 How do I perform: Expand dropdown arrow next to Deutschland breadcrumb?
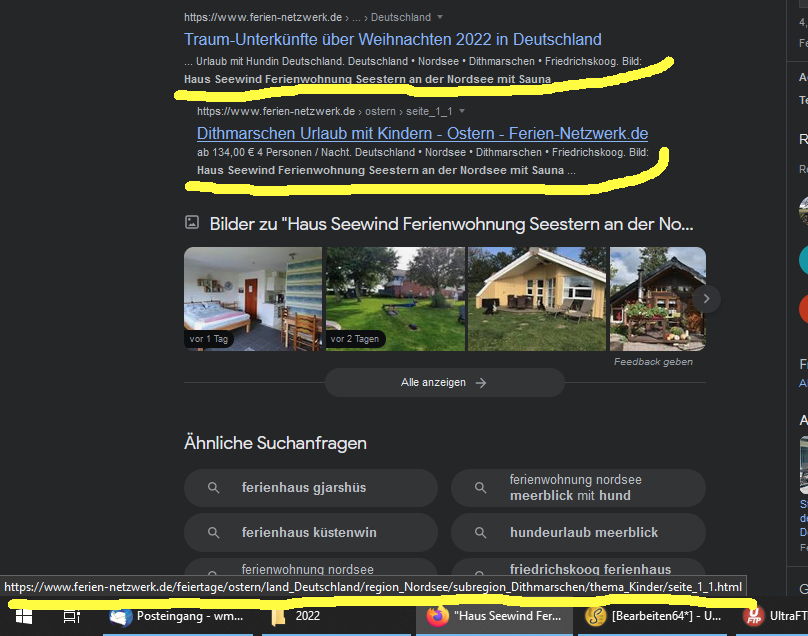pyautogui.click(x=440, y=17)
